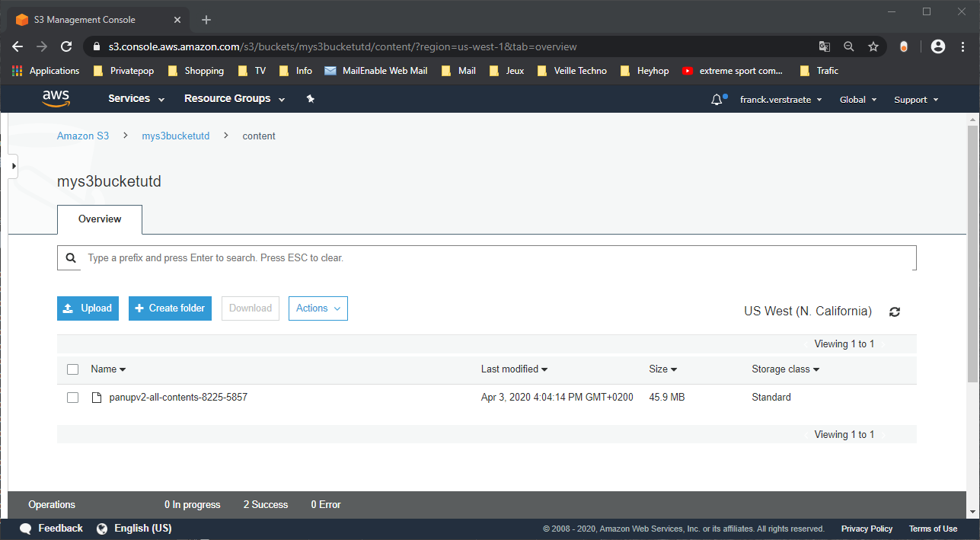
Task: Click the browser extension icon beside the star
Action: [x=904, y=46]
